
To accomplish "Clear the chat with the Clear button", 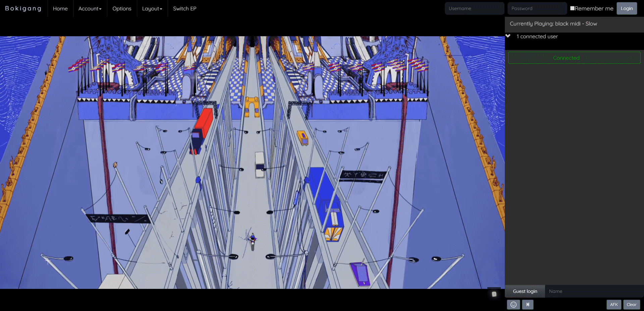I will pos(632,305).
